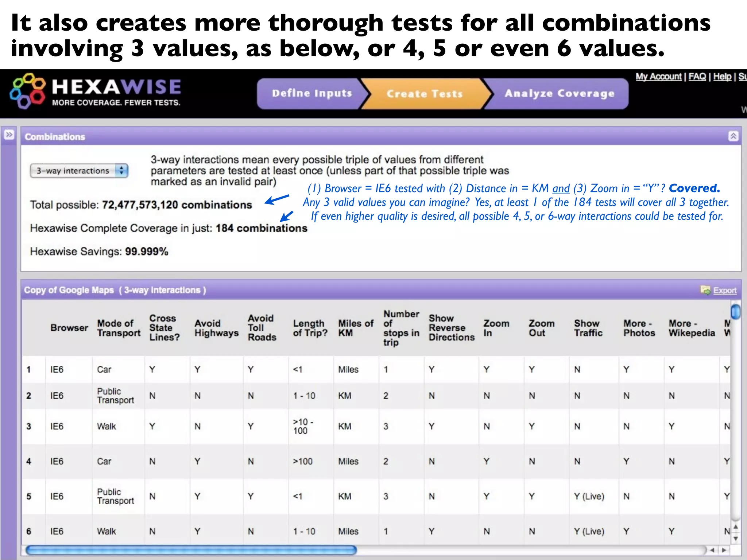This screenshot has width=747, height=560.
Task: Click the Hexawise hexagon logo
Action: point(28,91)
